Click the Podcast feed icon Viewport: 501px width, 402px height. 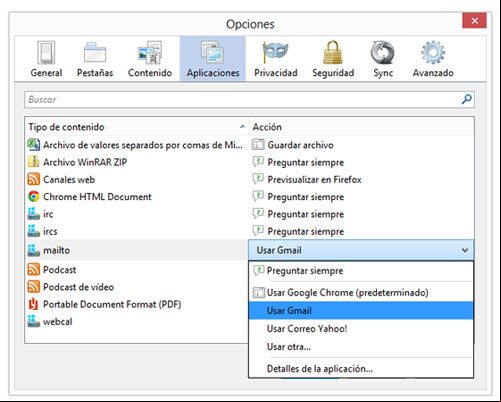[x=33, y=269]
